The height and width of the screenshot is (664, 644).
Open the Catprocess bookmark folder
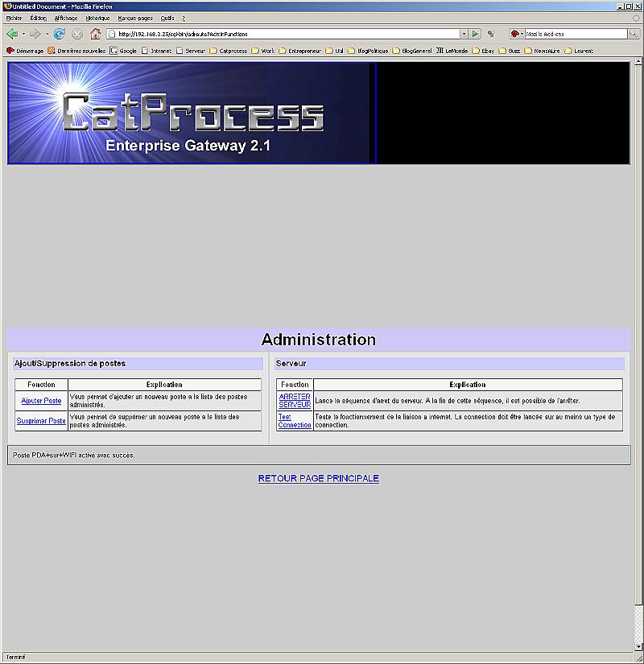coord(229,51)
